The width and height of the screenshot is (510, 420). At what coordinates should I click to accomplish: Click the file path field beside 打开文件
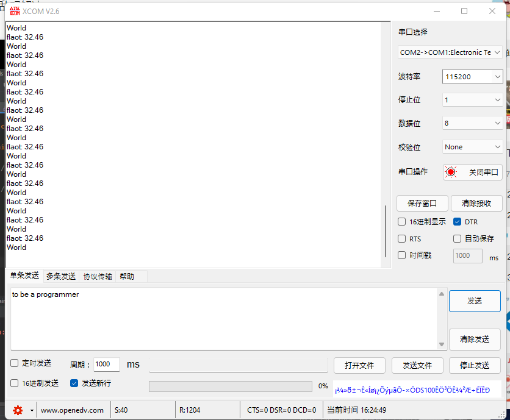pyautogui.click(x=239, y=365)
